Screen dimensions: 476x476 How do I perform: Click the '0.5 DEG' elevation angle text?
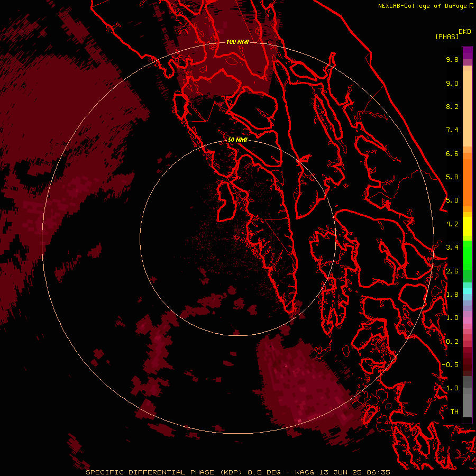tap(264, 472)
